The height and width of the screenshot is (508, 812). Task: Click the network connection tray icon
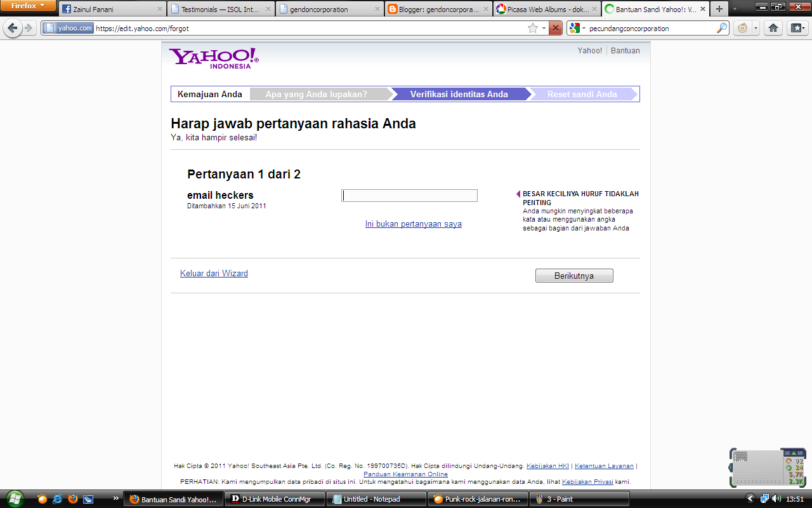tap(765, 499)
